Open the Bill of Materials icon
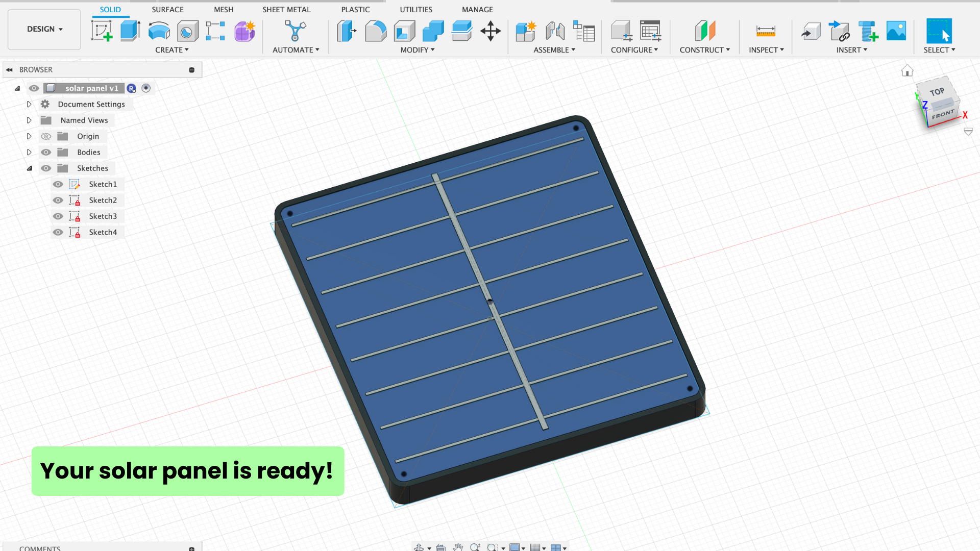The image size is (980, 551). (x=584, y=31)
